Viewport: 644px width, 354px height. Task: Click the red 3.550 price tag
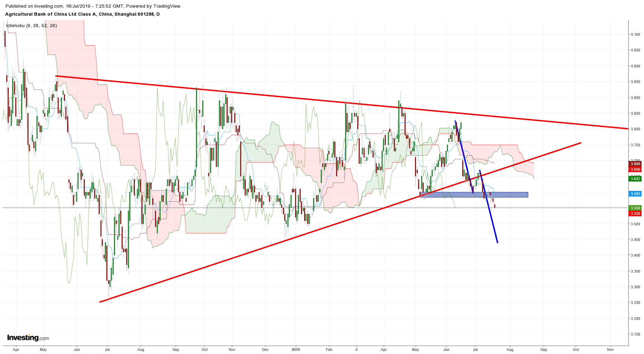[x=635, y=214]
